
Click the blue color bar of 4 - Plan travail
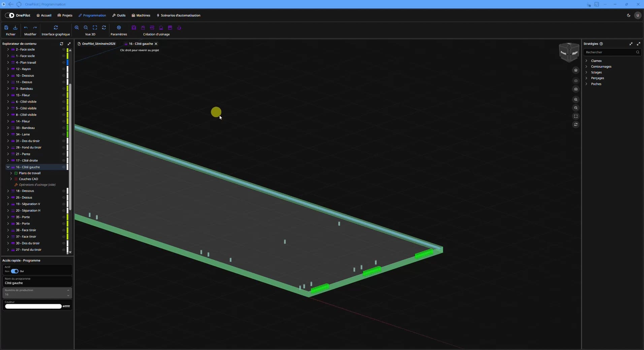tap(67, 63)
